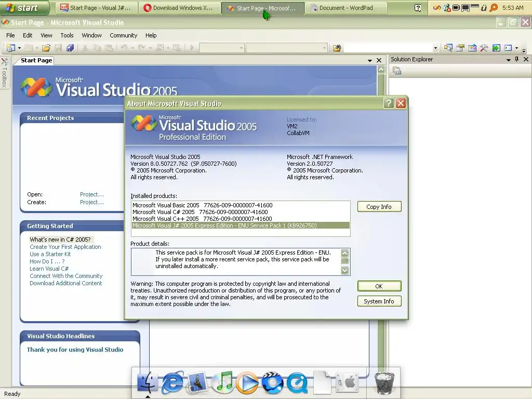Open the Community menu

[124, 35]
